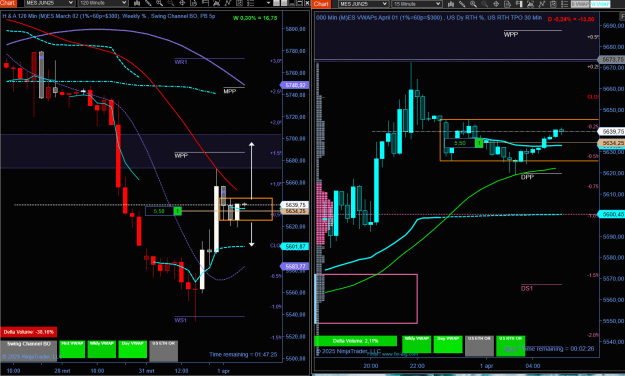Image resolution: width=625 pixels, height=376 pixels.
Task: Open strategies icon in right chart toolbar
Action: (x=553, y=4)
